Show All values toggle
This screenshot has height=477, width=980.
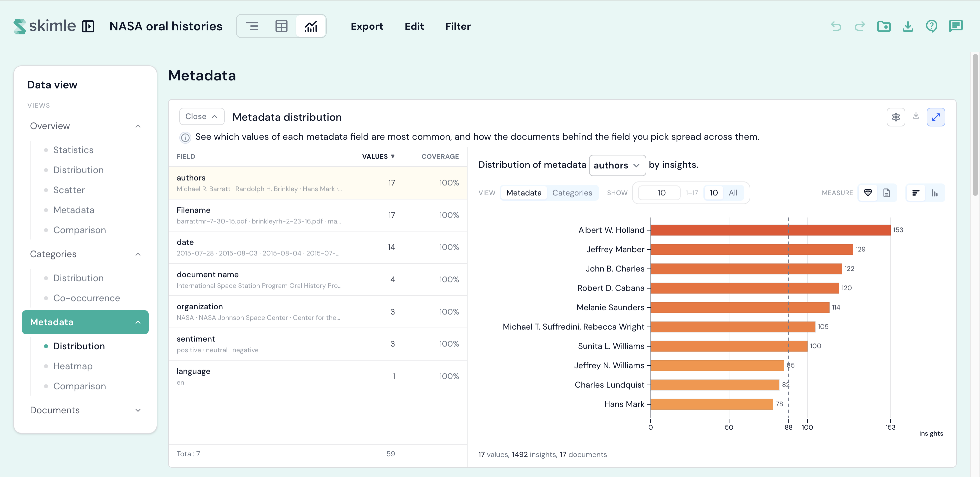pyautogui.click(x=733, y=192)
